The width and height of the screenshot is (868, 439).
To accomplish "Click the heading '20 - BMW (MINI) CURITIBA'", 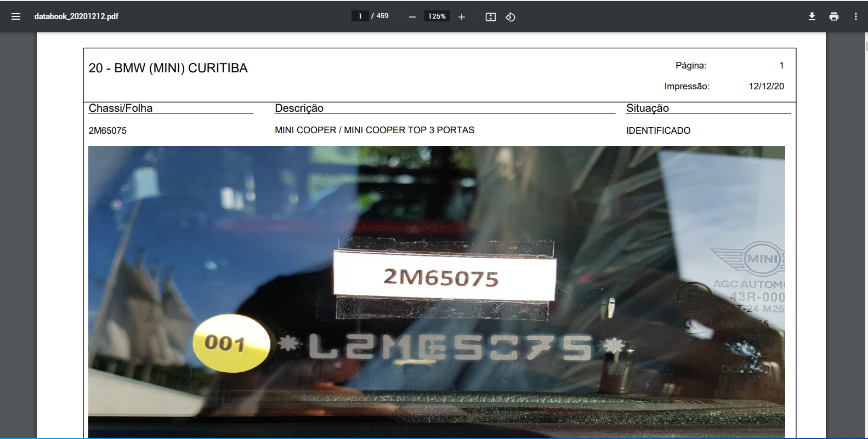I will (x=168, y=68).
